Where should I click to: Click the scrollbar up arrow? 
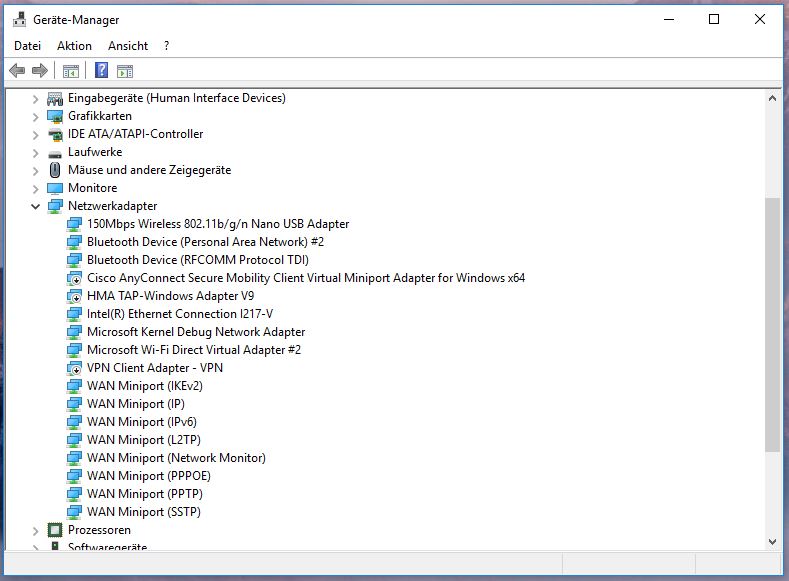click(x=772, y=99)
